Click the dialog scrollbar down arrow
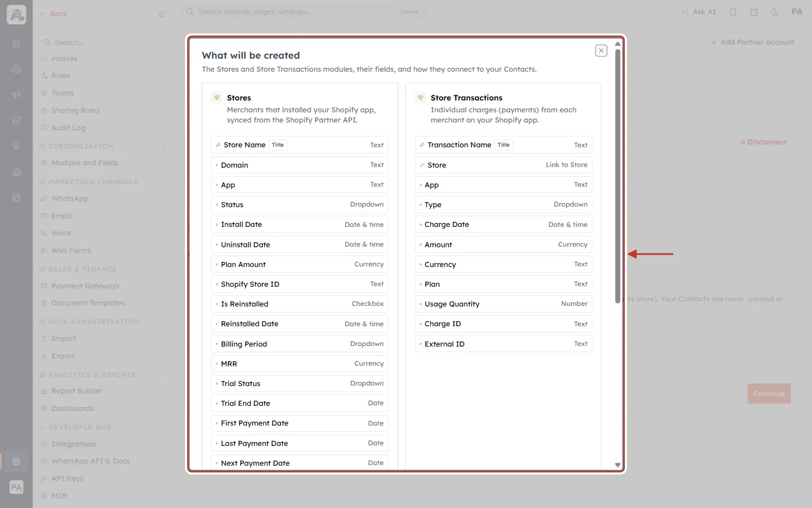 (x=617, y=465)
